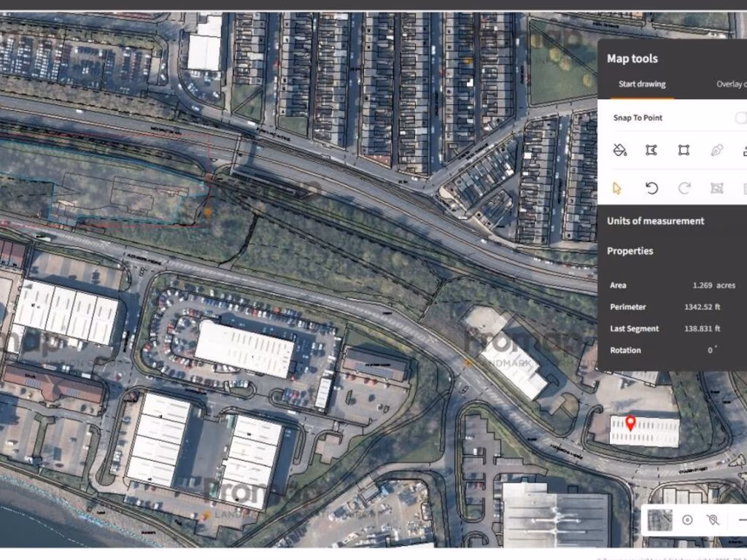747x560 pixels.
Task: Switch basemap using the map thumbnail
Action: point(660,520)
